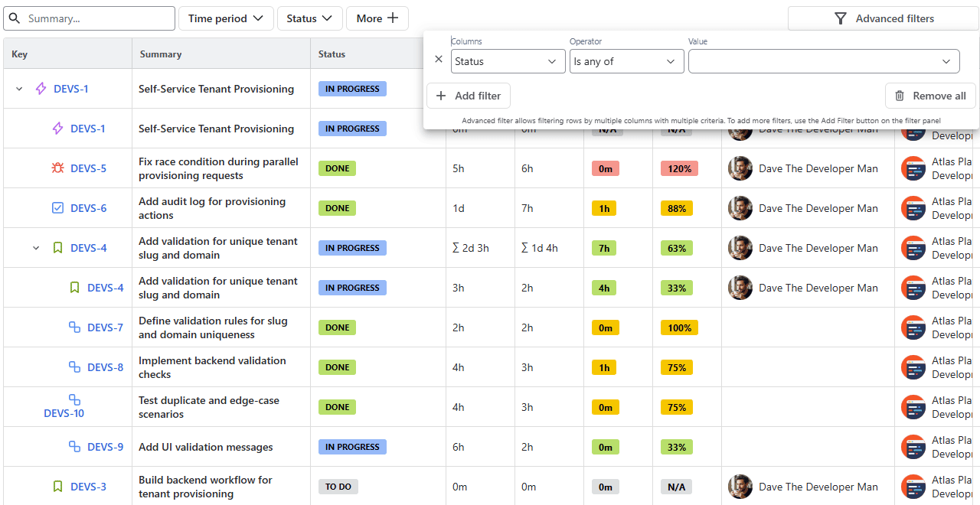
Task: Click Dave's avatar in the DEVS-5 row
Action: click(x=740, y=168)
